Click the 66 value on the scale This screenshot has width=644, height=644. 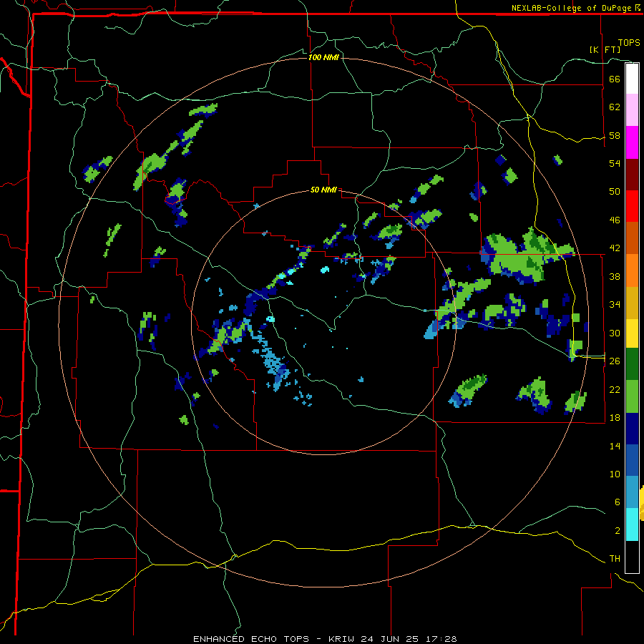615,79
